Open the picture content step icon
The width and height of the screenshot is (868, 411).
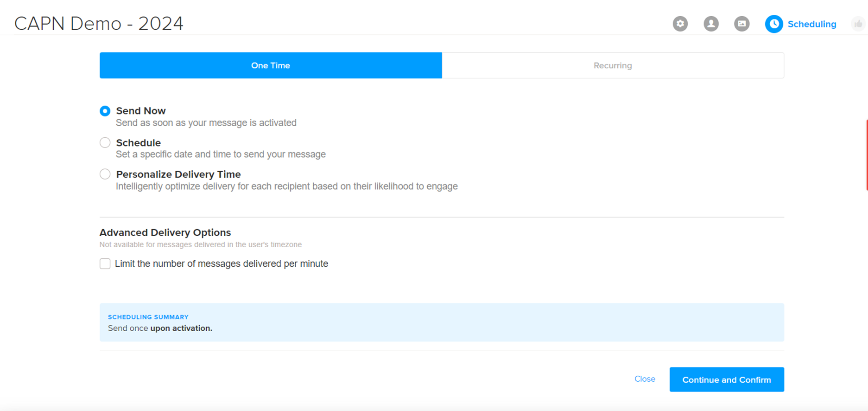[741, 24]
